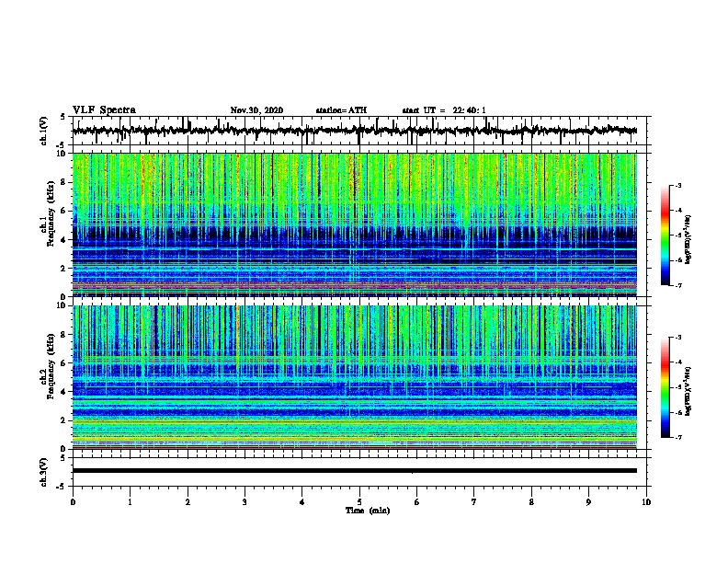
Task: Click the -3 label on ch.2 color scale
Action: click(x=678, y=338)
